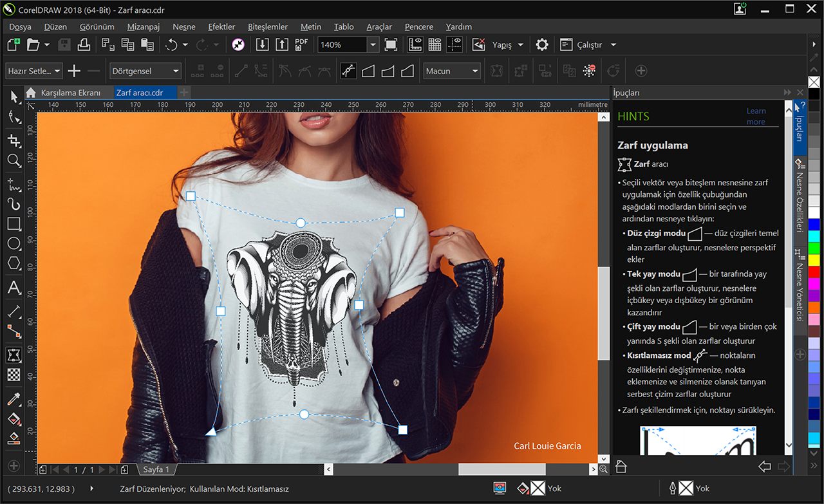Select the Rectangle tool

pos(14,223)
